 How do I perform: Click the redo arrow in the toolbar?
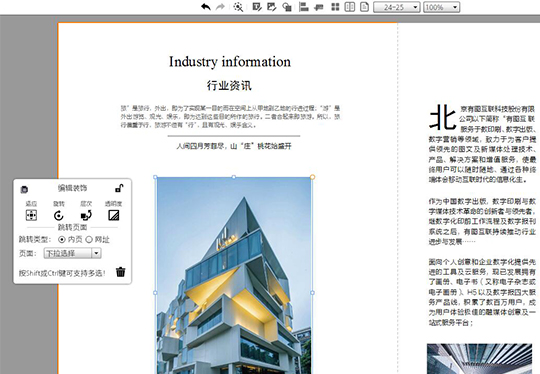click(x=220, y=7)
